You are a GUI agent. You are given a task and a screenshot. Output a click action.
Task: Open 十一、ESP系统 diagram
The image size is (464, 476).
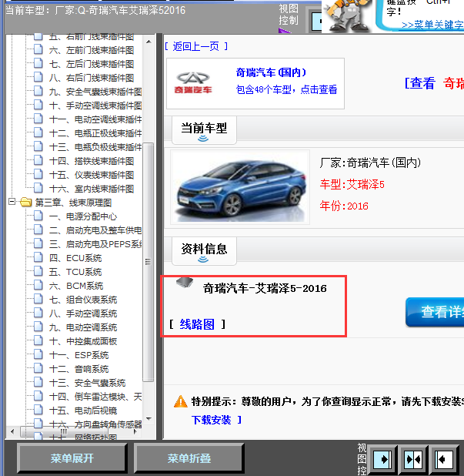(78, 355)
